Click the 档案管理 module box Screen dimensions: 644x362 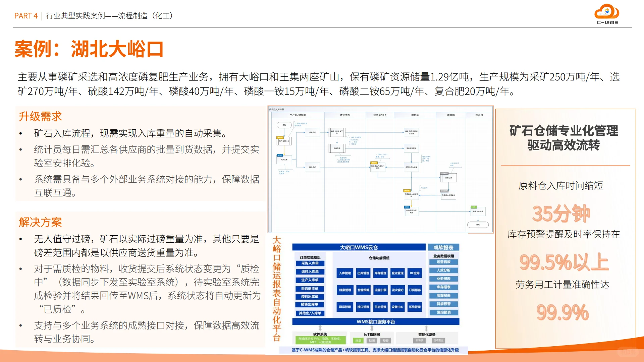[345, 290]
